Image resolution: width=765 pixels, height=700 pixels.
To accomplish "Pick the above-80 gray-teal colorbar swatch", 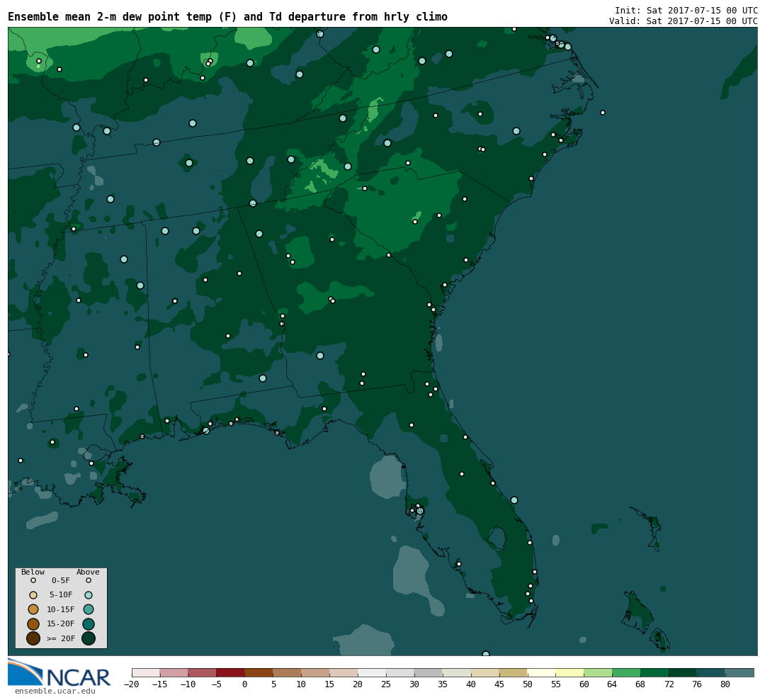I will (x=740, y=672).
